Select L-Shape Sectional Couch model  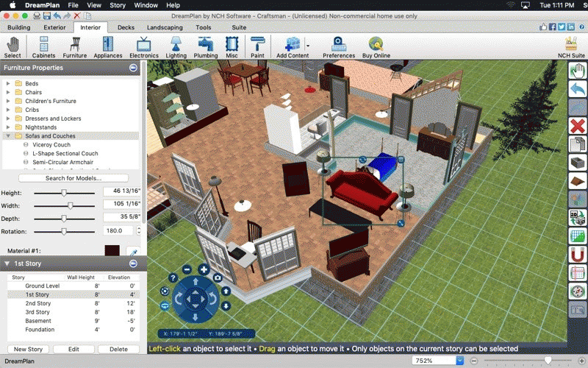65,153
